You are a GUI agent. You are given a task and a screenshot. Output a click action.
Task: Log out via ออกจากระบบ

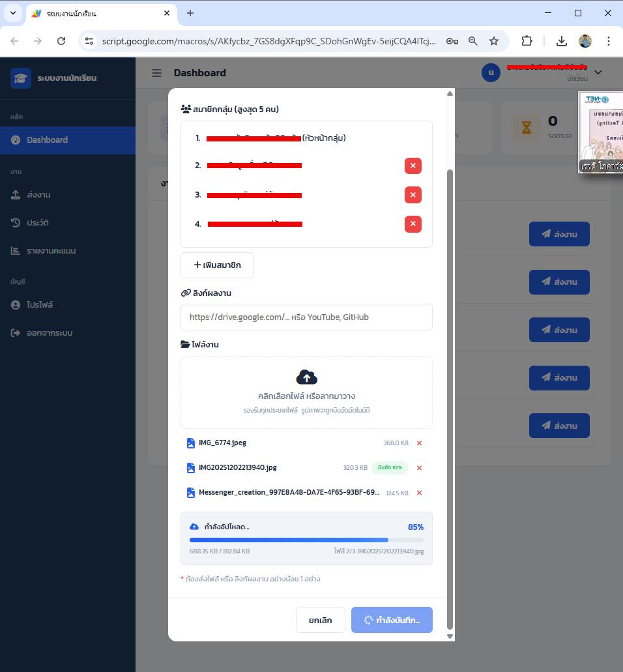[68, 333]
